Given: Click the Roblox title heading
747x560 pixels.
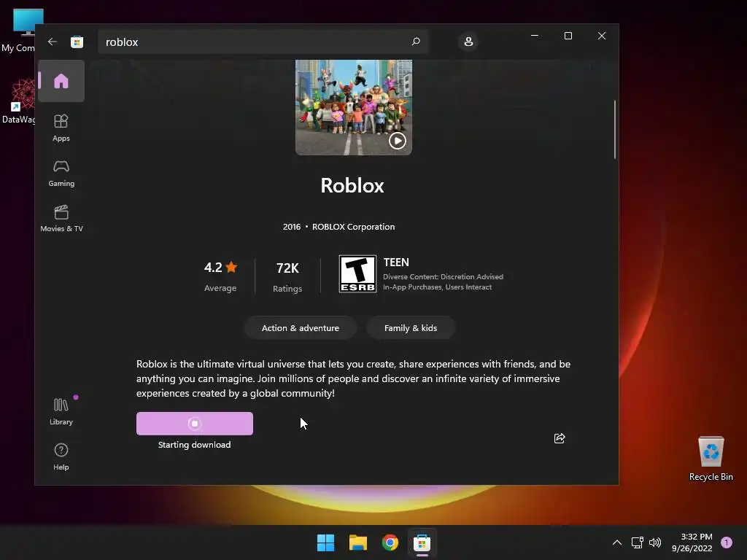Looking at the screenshot, I should coord(352,185).
